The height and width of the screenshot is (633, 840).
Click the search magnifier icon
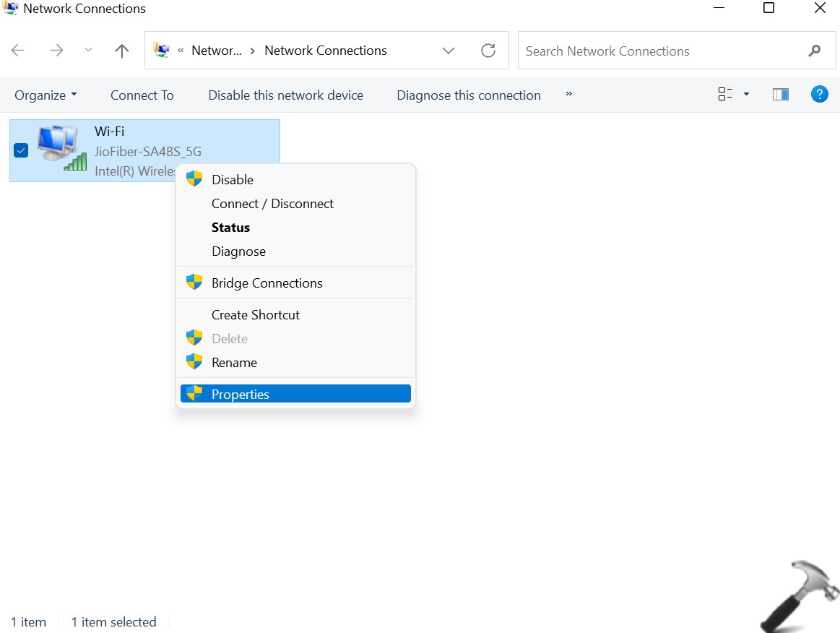coord(814,51)
